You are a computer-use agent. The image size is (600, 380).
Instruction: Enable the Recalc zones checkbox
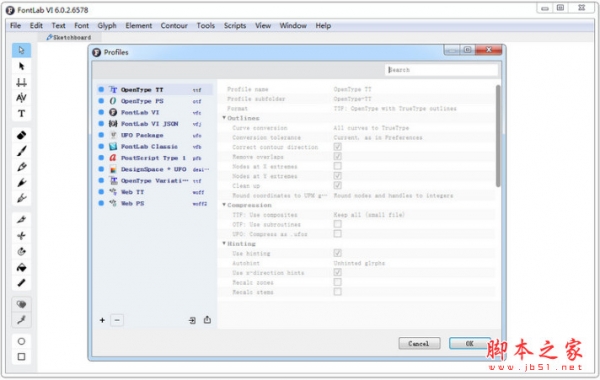click(x=338, y=282)
